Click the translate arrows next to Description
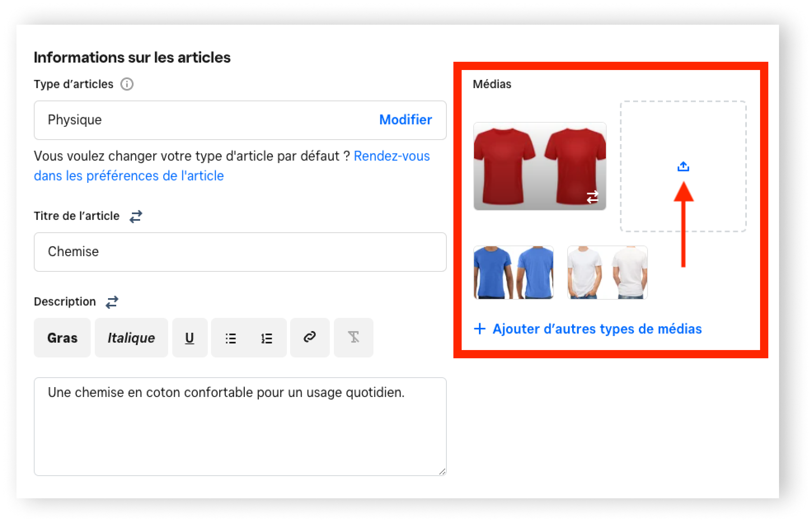The width and height of the screenshot is (812, 523). (112, 302)
